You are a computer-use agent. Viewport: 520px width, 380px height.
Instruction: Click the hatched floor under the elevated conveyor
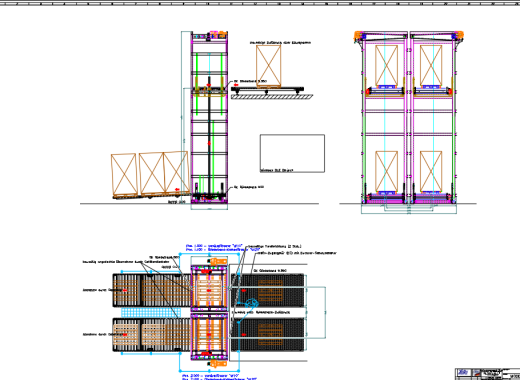pyautogui.click(x=272, y=96)
